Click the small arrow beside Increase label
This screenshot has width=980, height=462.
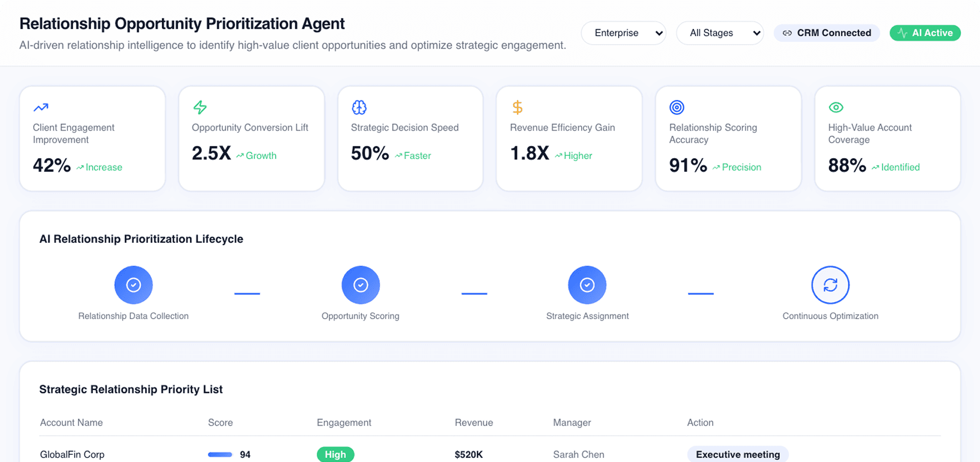tap(80, 168)
